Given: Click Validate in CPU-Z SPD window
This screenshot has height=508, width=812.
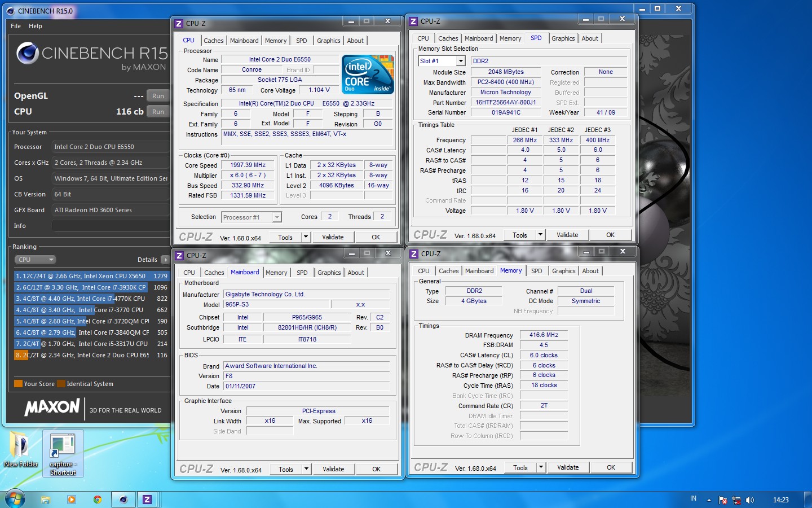Looking at the screenshot, I should click(567, 235).
